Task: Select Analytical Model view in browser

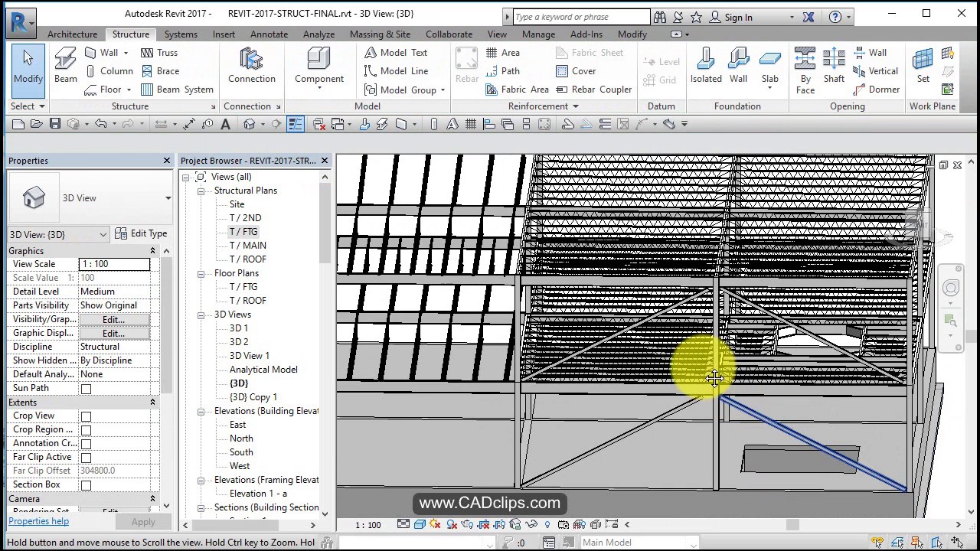Action: pyautogui.click(x=263, y=370)
